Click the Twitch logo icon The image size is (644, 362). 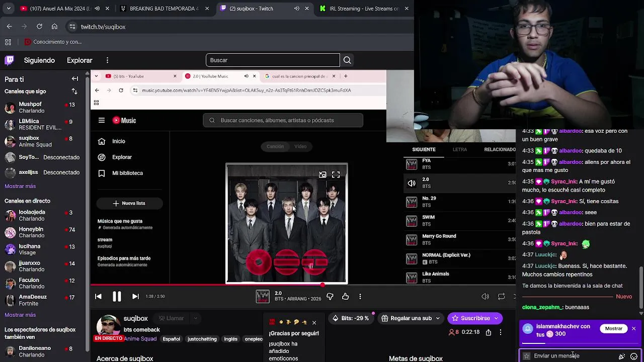10,60
